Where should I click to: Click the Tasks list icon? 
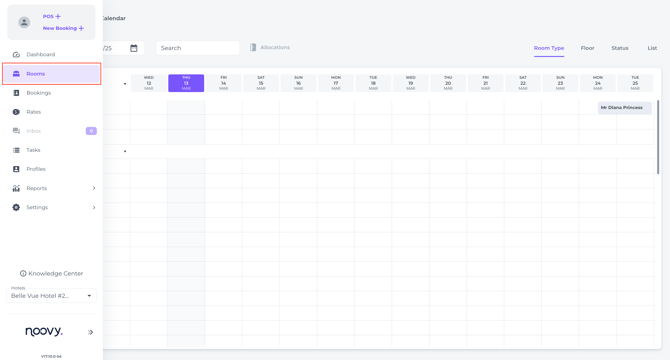click(16, 150)
